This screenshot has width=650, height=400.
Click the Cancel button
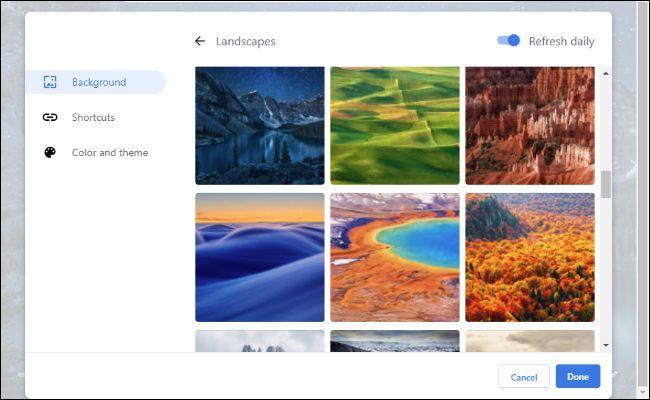(x=524, y=377)
